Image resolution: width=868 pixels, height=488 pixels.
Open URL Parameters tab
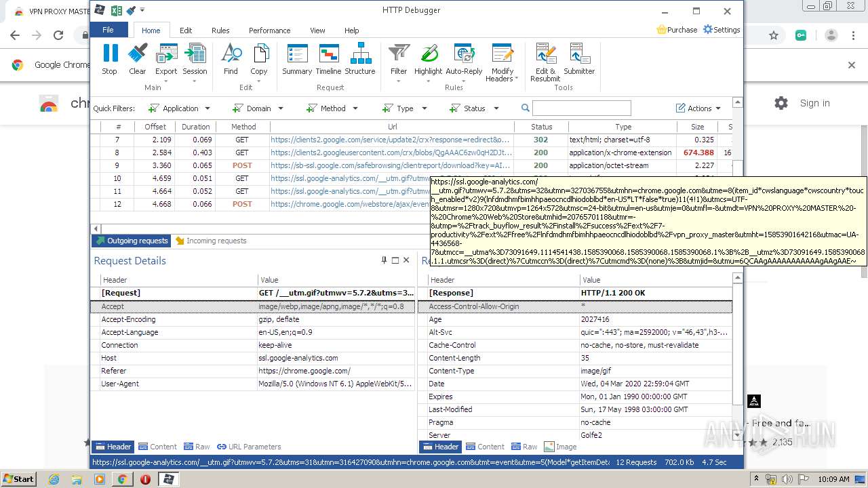(249, 447)
